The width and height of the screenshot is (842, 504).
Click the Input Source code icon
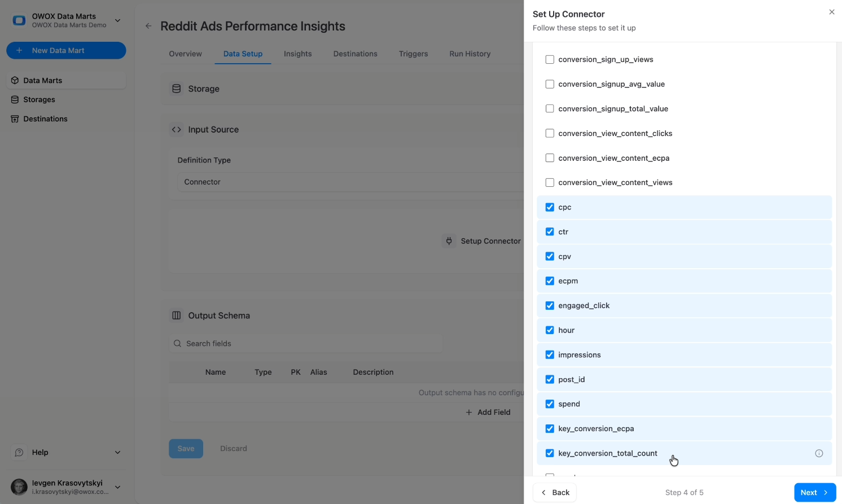pyautogui.click(x=176, y=129)
